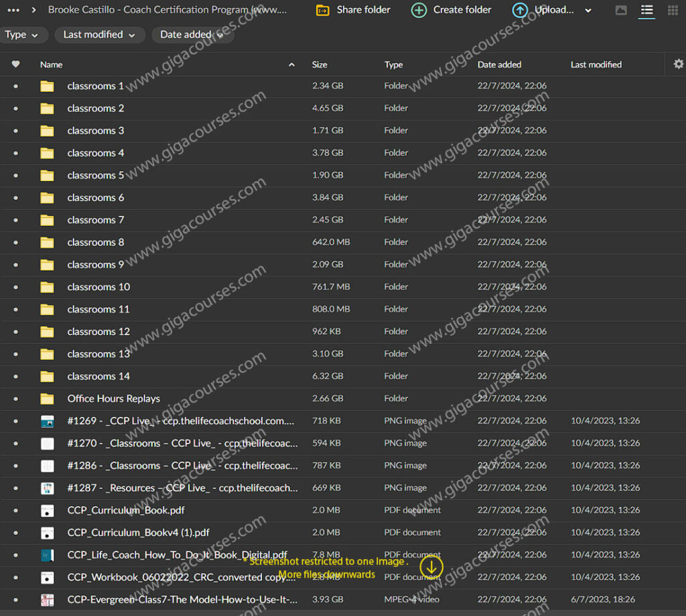This screenshot has width=686, height=616.
Task: Toggle favorite dot for classrooms 1
Action: [x=16, y=86]
